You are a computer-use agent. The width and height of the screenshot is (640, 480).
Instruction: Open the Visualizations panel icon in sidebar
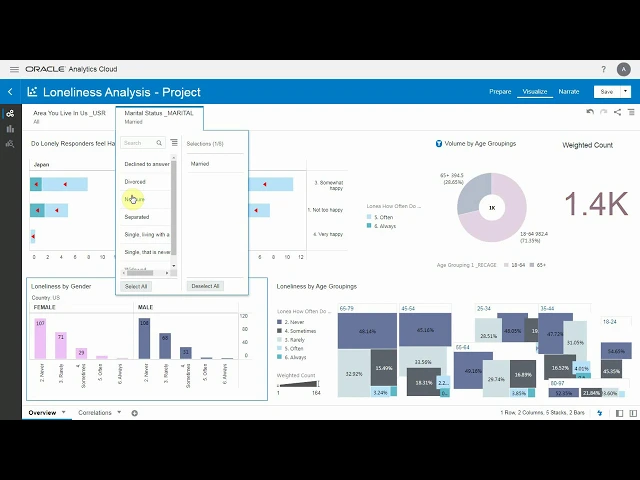(10, 129)
